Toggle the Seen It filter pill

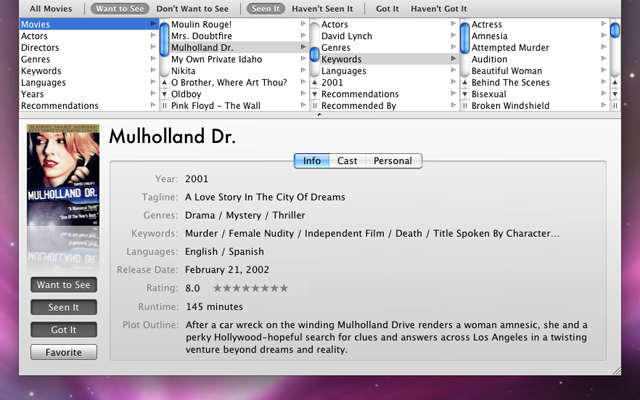click(x=265, y=8)
